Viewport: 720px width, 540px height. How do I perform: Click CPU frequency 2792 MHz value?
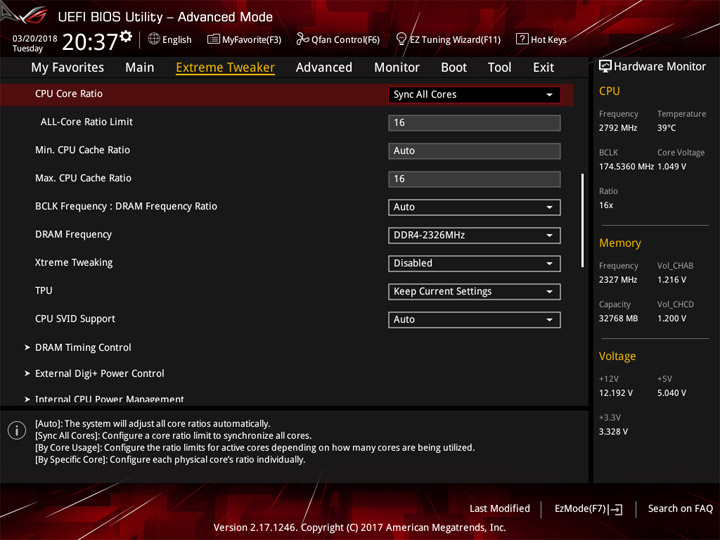(618, 128)
